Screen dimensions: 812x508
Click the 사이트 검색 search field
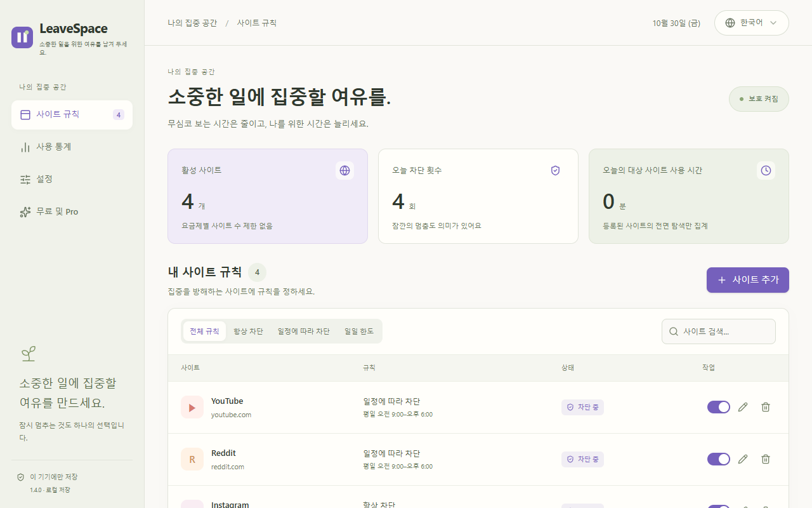coord(719,331)
